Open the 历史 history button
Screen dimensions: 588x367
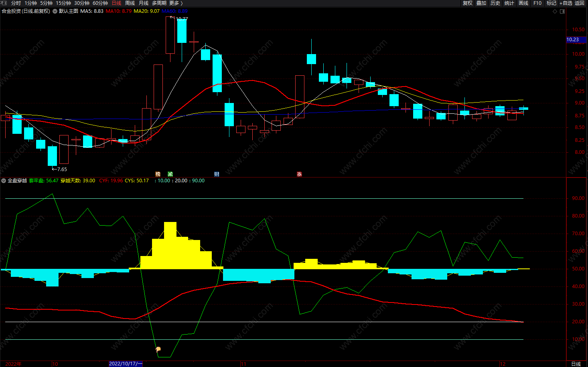(x=495, y=3)
